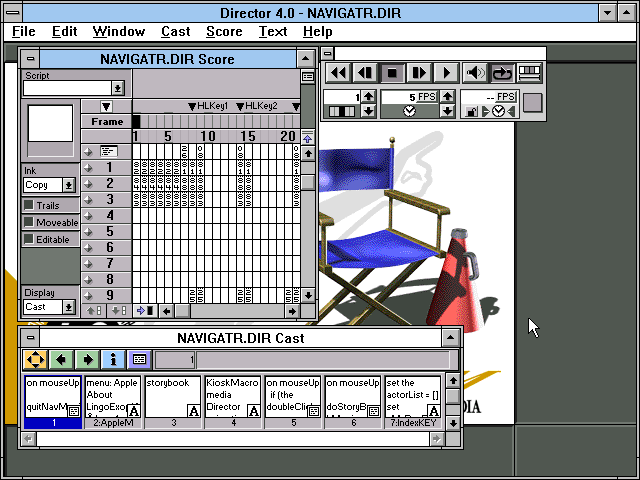Click the Place button in Cast window
The image size is (640, 480).
pos(35,360)
